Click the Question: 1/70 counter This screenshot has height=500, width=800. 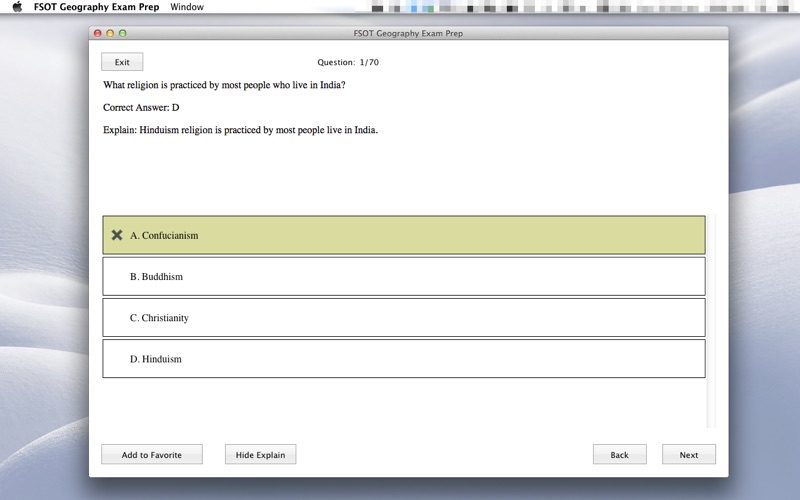pyautogui.click(x=348, y=62)
